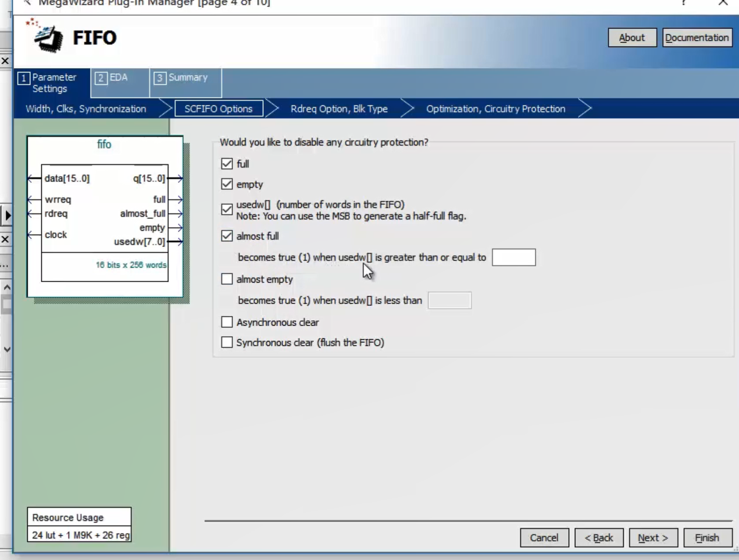
Task: Click the About button
Action: pyautogui.click(x=632, y=38)
